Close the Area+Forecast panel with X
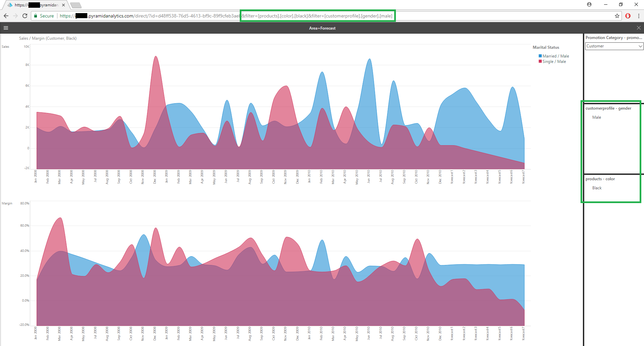This screenshot has height=346, width=644. 639,28
